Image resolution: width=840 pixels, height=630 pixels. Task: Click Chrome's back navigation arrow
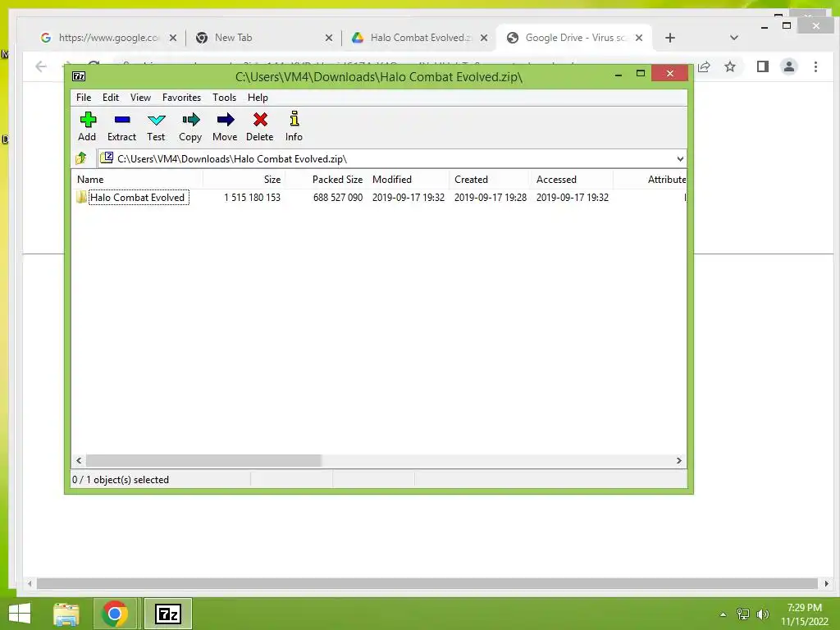pos(41,66)
